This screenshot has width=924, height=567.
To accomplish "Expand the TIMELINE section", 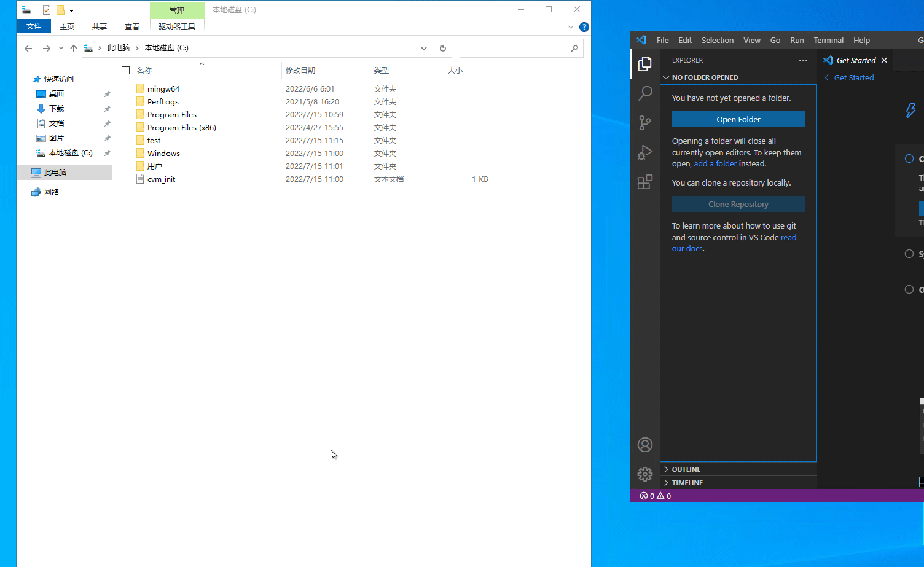I will [x=687, y=483].
